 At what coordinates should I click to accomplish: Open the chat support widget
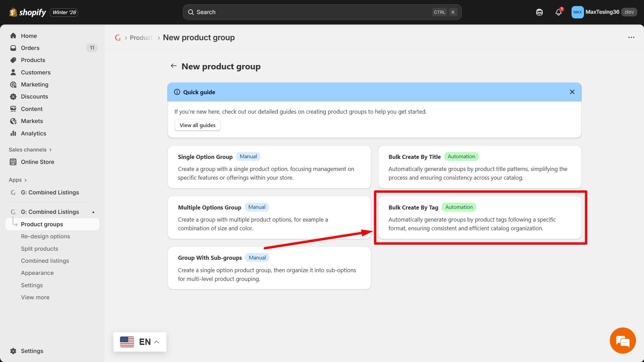623,341
